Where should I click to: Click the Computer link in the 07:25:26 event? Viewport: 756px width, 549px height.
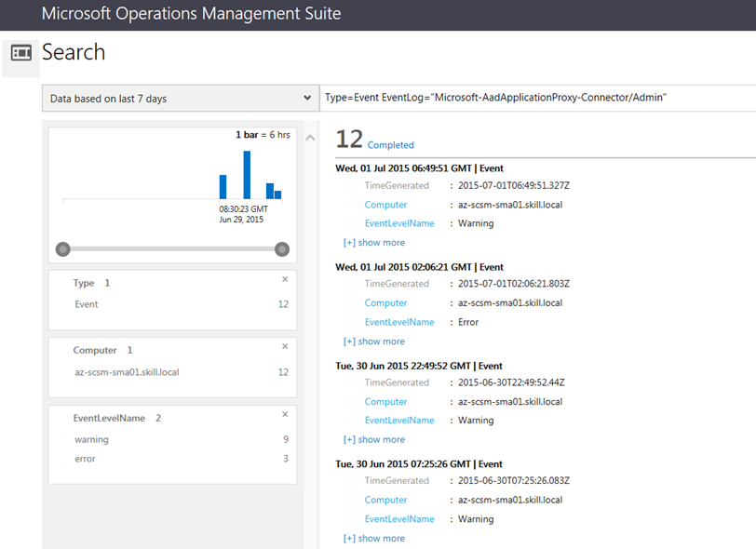point(385,501)
